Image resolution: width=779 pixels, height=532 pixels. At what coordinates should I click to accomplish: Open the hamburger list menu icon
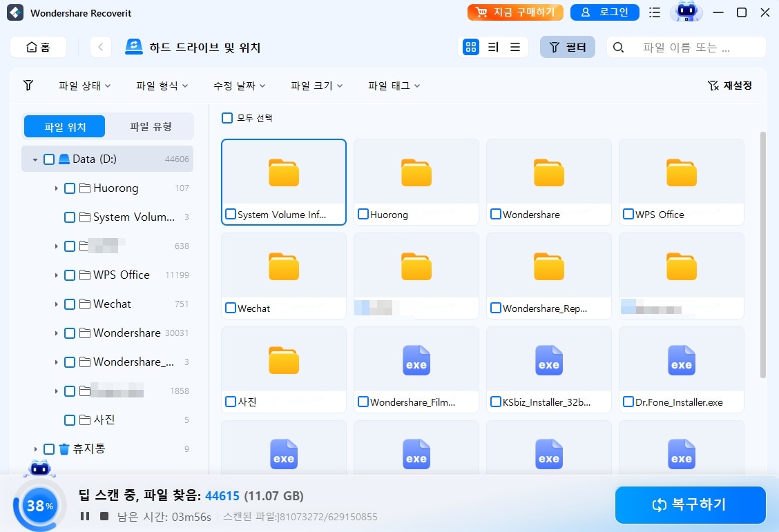655,12
